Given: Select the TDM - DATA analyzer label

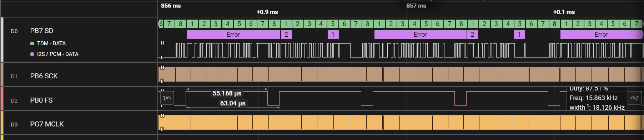Looking at the screenshot, I should click(51, 43).
